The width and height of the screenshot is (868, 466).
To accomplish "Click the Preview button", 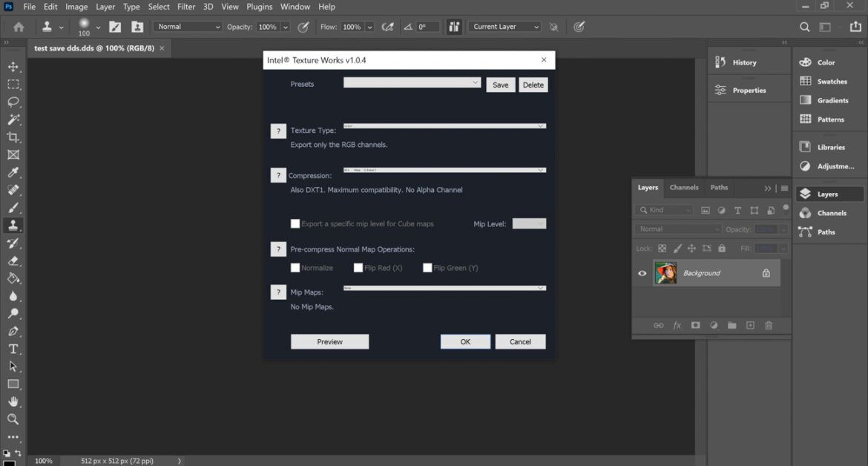I will tap(329, 341).
